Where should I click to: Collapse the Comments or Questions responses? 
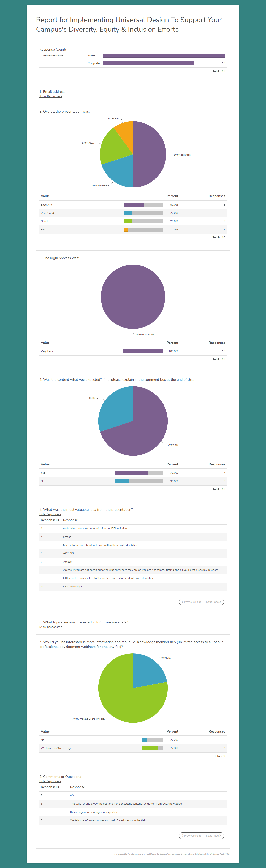(x=50, y=781)
